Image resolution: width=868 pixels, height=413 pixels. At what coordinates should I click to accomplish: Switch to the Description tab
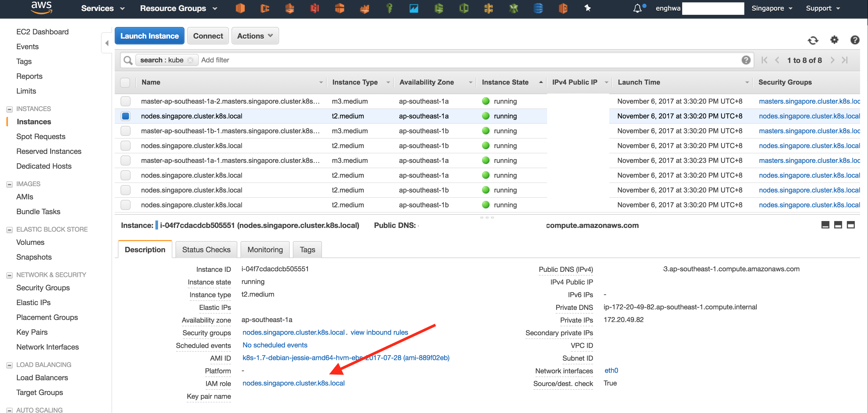[145, 250]
